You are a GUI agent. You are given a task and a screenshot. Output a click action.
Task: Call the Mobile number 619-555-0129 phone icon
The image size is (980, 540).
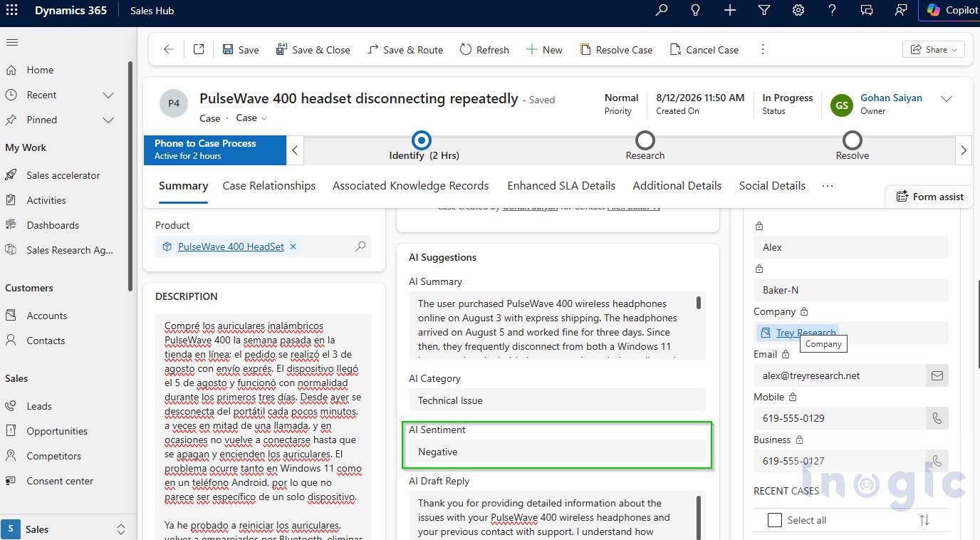coord(937,418)
